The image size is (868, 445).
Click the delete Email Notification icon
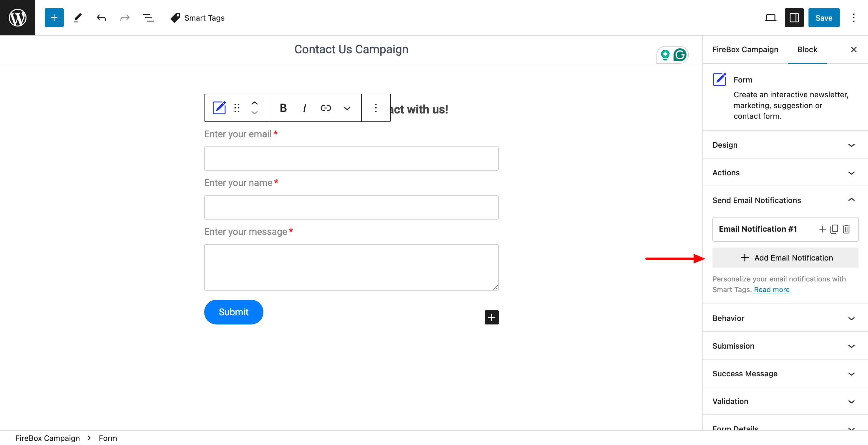tap(847, 229)
